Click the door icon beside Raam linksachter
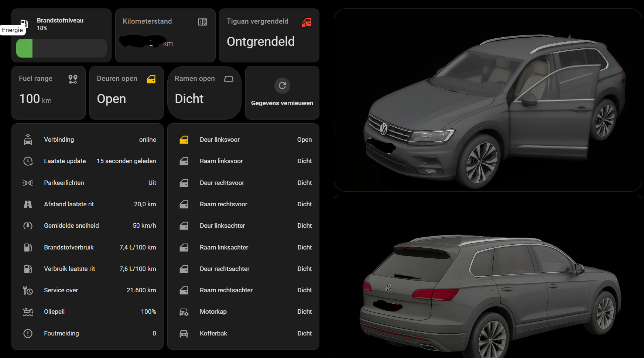Viewport: 644px width, 358px height. click(x=184, y=247)
